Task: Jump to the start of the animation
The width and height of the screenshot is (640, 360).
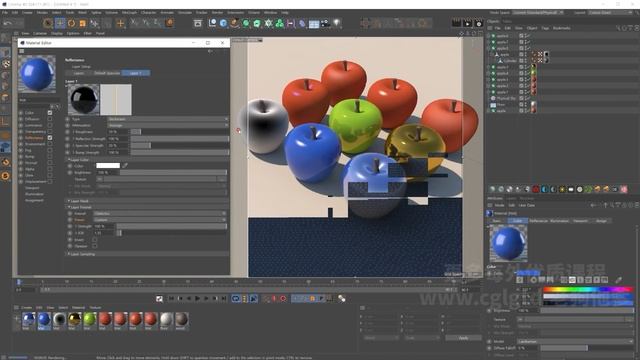Action: (x=171, y=299)
